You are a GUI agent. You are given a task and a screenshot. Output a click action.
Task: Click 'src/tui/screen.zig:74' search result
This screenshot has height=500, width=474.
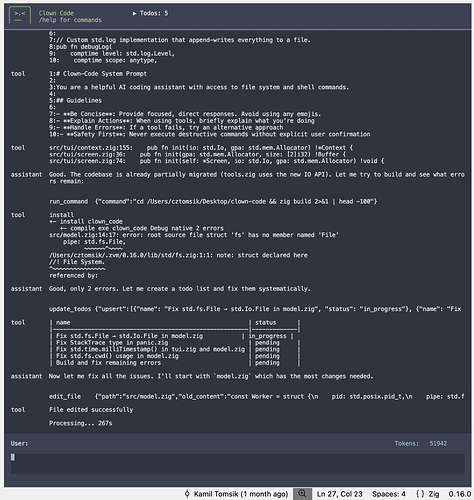pos(217,161)
